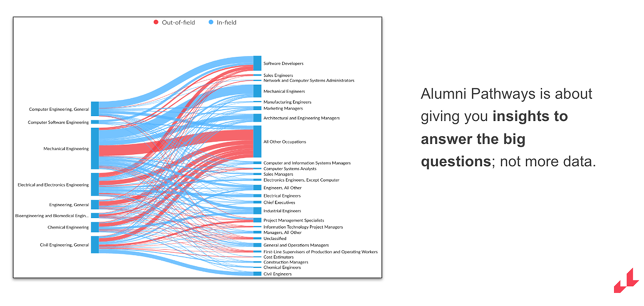Screen dimensions: 644x306
Task: Click the Computer Software Engineering node
Action: (x=95, y=122)
